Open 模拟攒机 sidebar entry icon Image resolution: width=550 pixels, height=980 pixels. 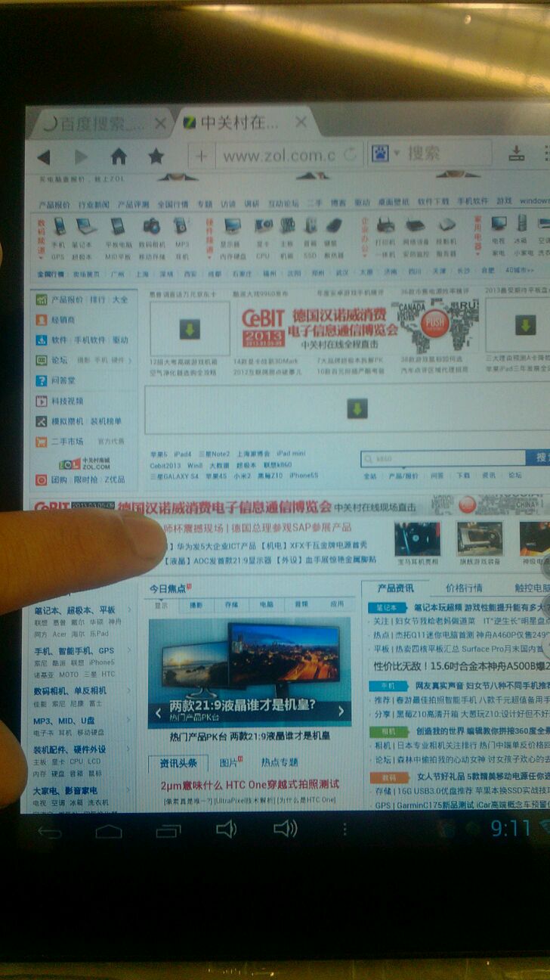(41, 421)
